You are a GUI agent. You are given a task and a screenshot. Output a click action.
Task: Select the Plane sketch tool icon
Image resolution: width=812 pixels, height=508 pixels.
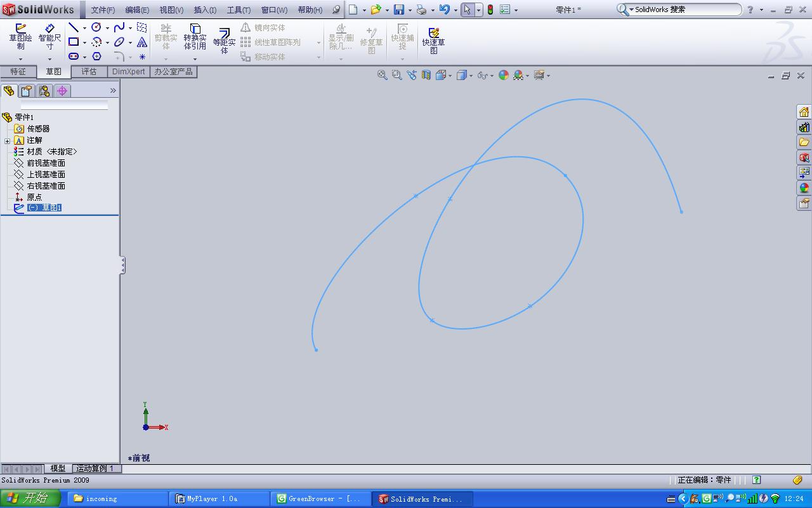[x=142, y=27]
